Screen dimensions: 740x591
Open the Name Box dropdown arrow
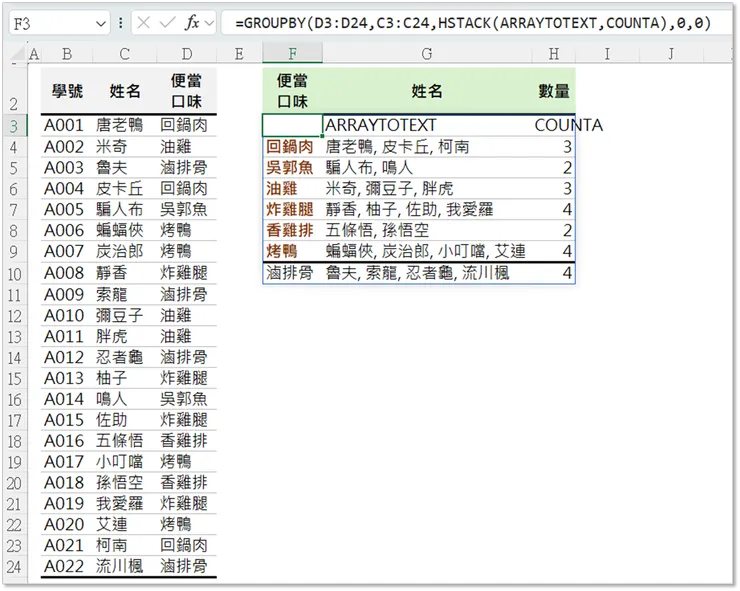click(101, 24)
